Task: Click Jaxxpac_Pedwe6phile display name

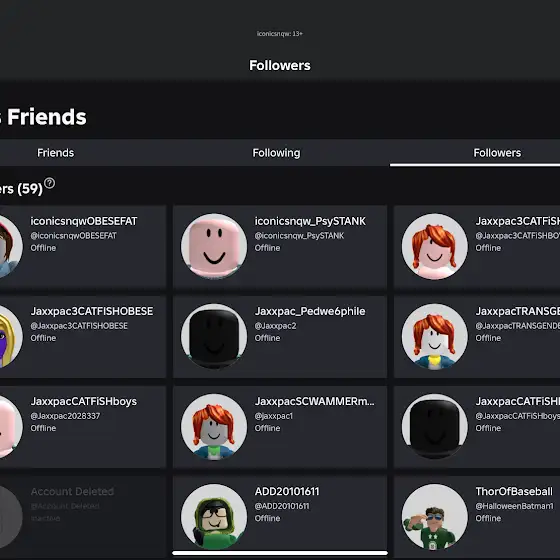Action: [310, 311]
